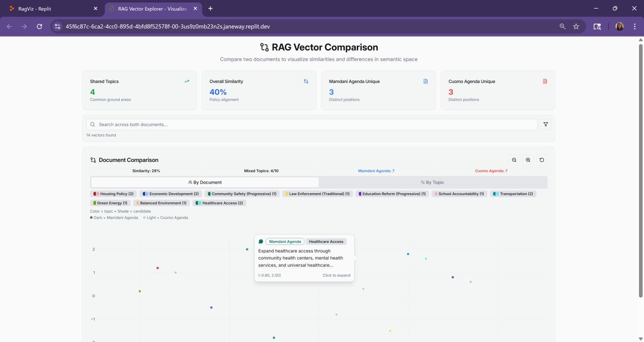Click 'Click to expand' in the tooltip
The image size is (644, 342).
click(337, 275)
